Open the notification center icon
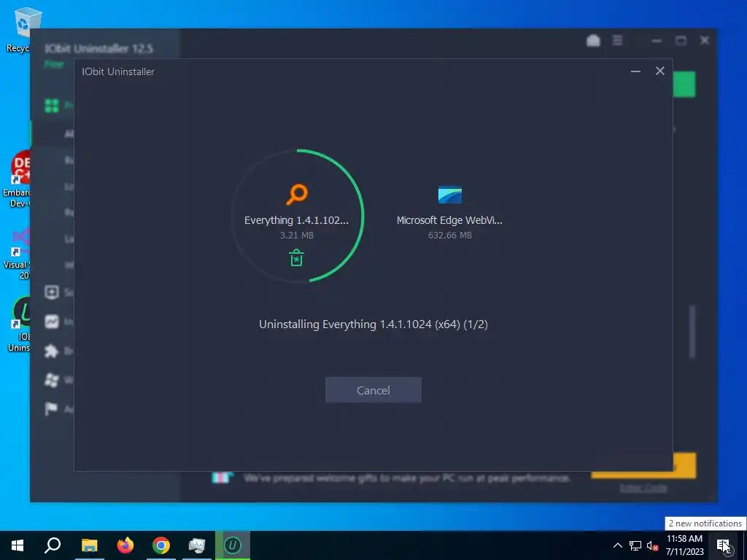The height and width of the screenshot is (560, 747). 723,545
